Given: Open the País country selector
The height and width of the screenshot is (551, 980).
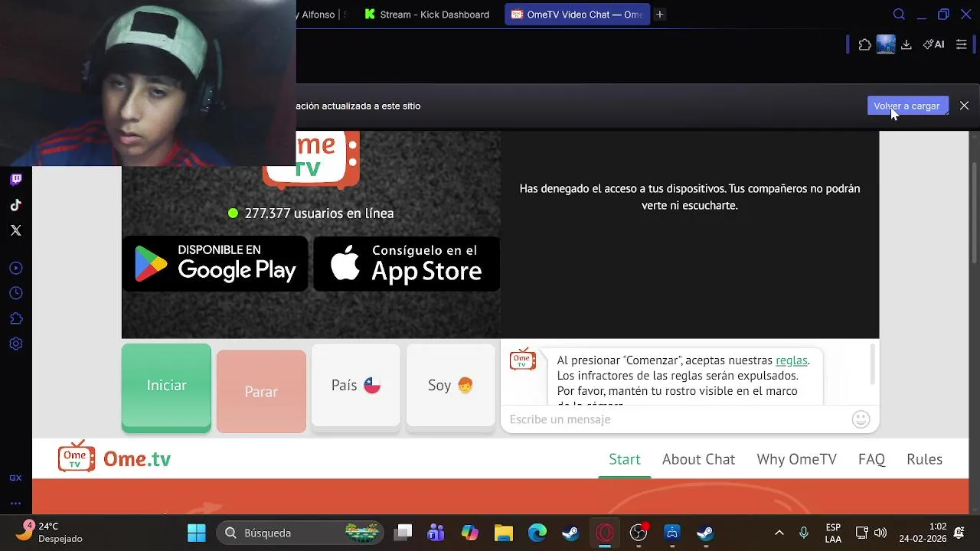Looking at the screenshot, I should click(x=356, y=385).
